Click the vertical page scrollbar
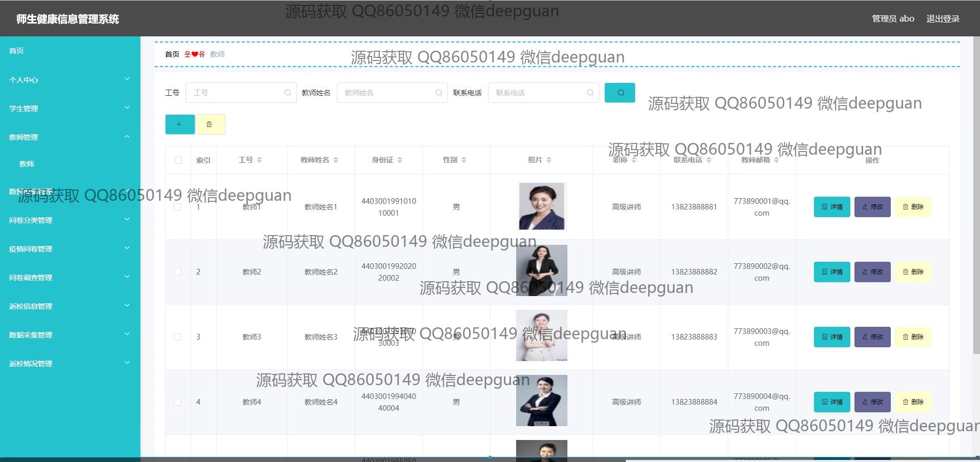980x462 pixels. 976,195
